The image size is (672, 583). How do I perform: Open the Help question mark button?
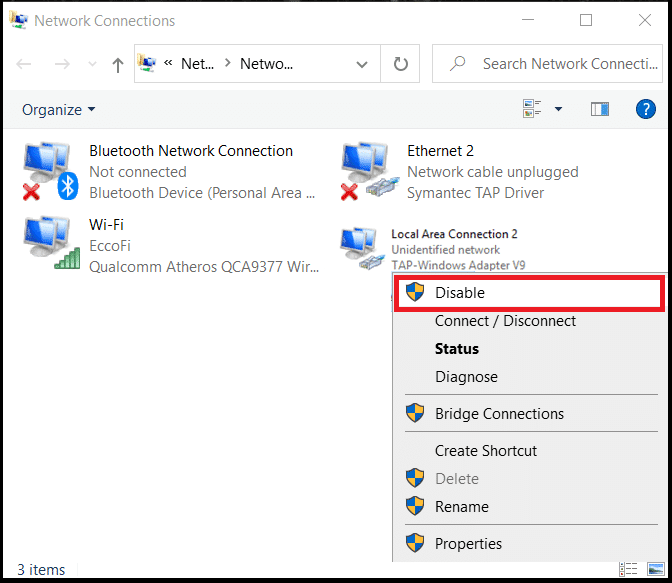click(645, 109)
